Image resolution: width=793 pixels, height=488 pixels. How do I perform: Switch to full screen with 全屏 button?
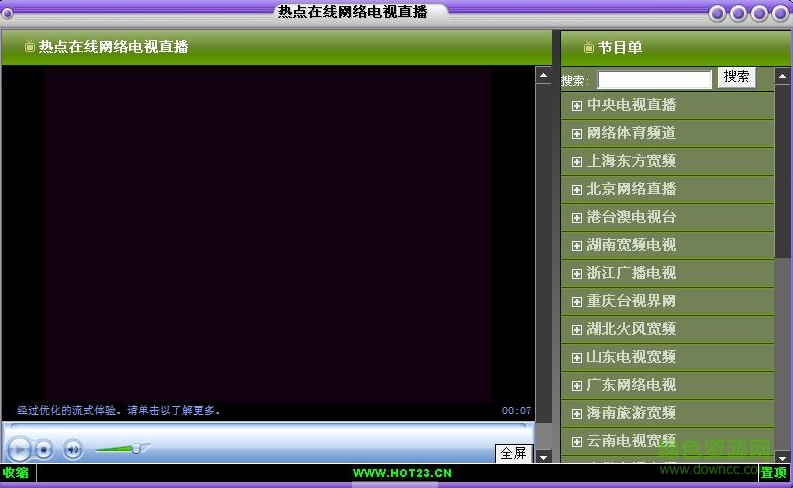coord(513,453)
